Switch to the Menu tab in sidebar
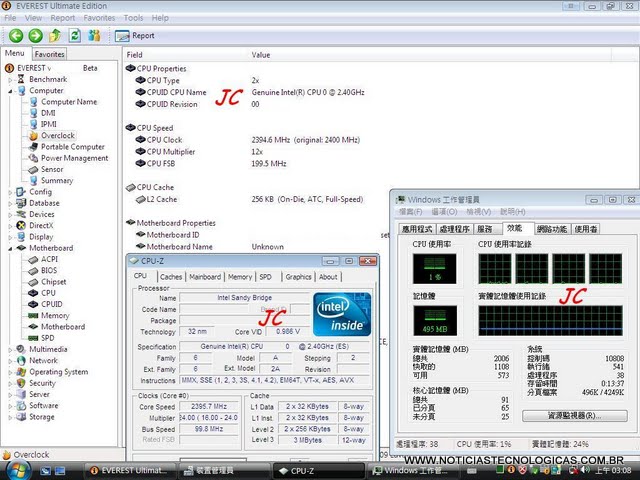Viewport: 640px width, 480px height. pyautogui.click(x=15, y=53)
